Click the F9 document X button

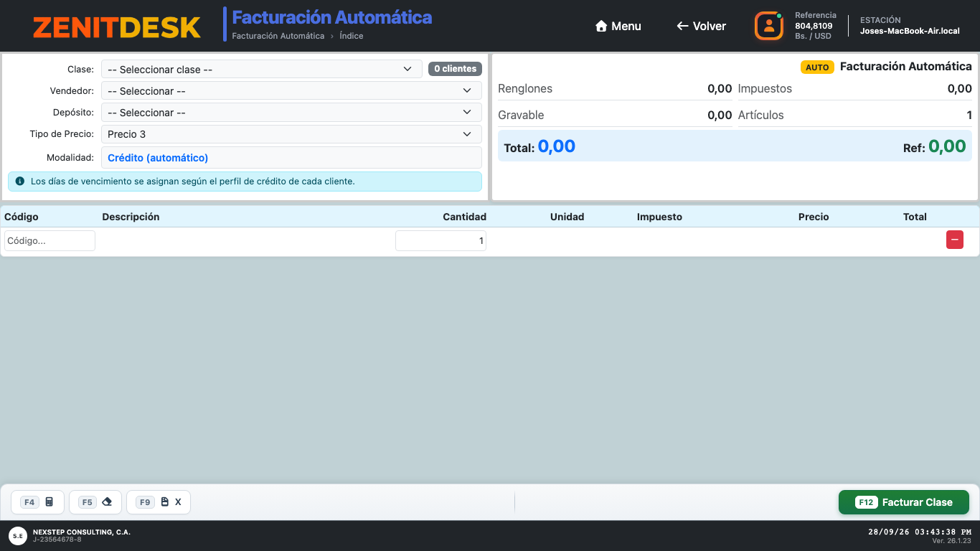[159, 502]
